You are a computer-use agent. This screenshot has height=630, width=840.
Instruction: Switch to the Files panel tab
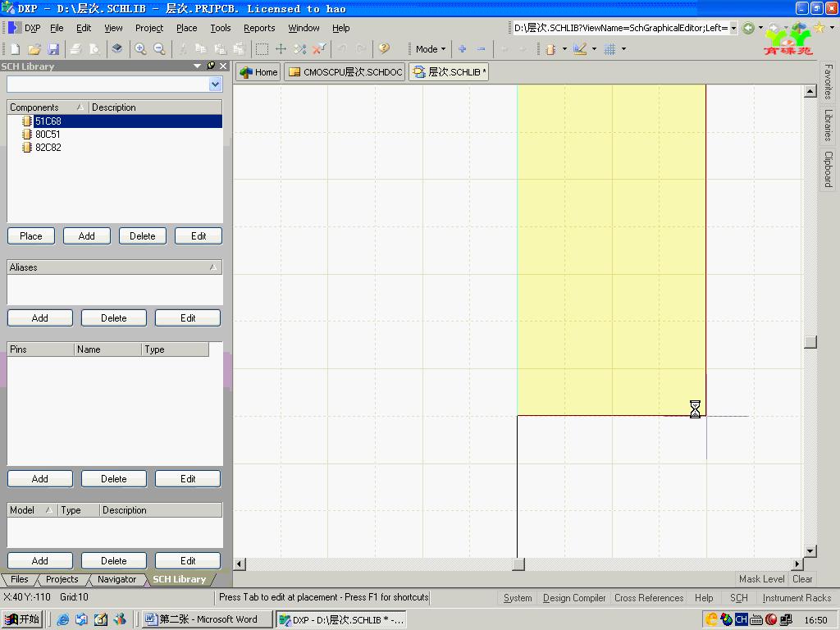20,579
